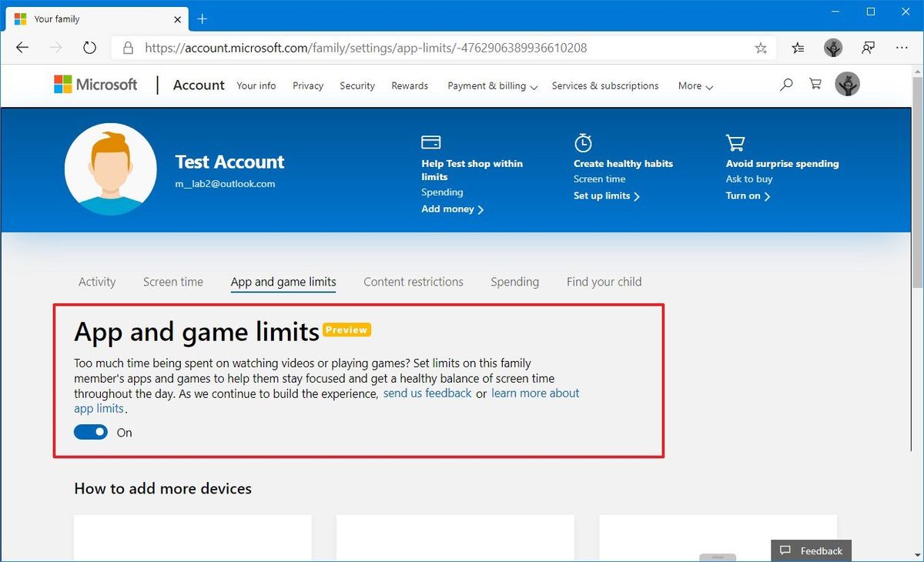The image size is (924, 562).
Task: Open the Content restrictions tab
Action: coord(413,282)
